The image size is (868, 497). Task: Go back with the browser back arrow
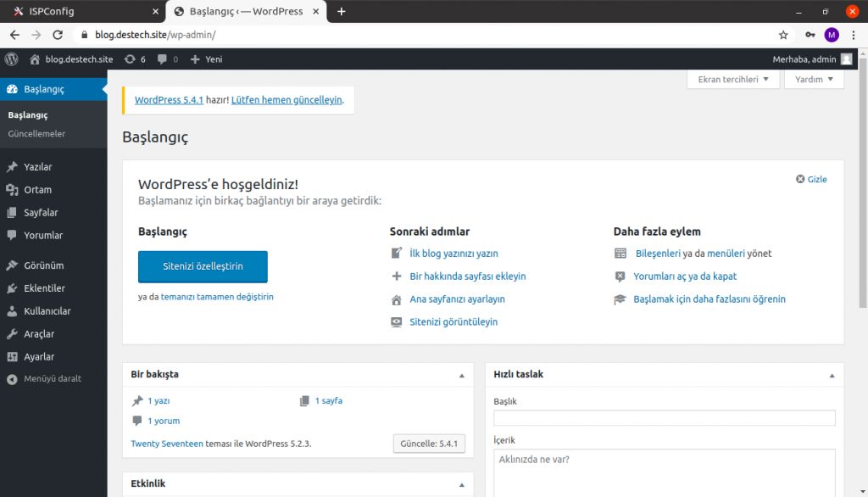(14, 35)
